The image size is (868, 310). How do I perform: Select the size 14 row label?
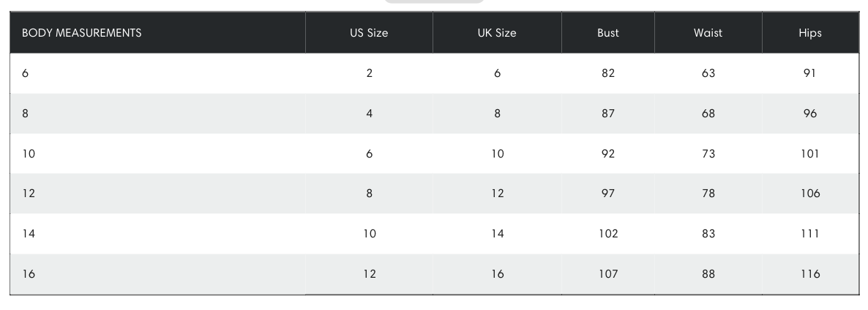click(29, 234)
